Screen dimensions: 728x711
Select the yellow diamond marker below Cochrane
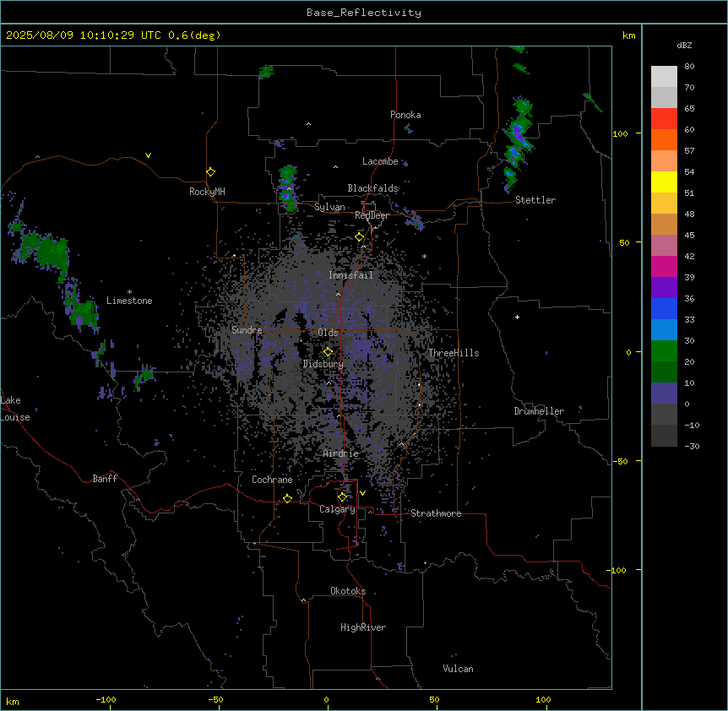(x=287, y=498)
